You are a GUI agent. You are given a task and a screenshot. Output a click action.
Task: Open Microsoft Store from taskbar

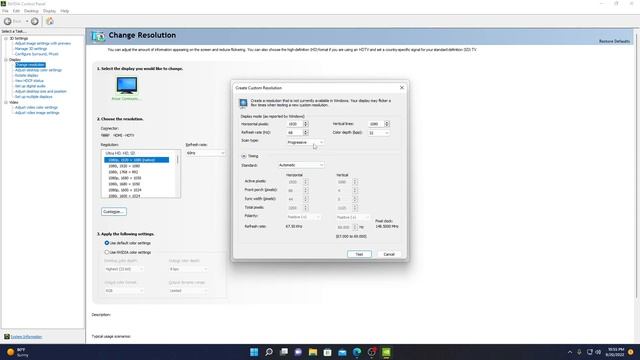tap(327, 352)
